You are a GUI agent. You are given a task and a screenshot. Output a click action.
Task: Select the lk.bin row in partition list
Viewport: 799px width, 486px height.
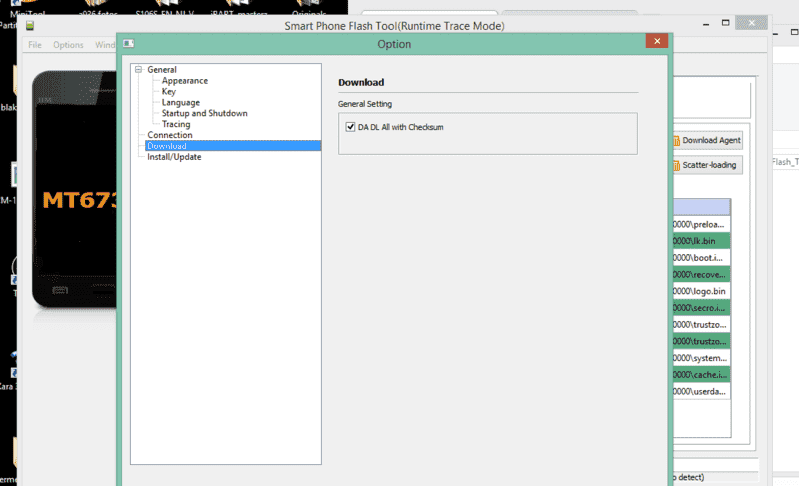pyautogui.click(x=701, y=241)
